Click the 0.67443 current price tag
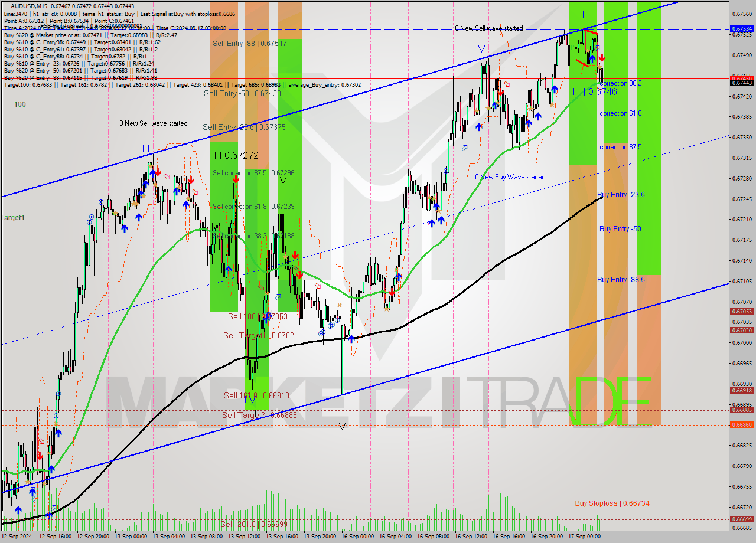This screenshot has width=756, height=543. tap(742, 83)
